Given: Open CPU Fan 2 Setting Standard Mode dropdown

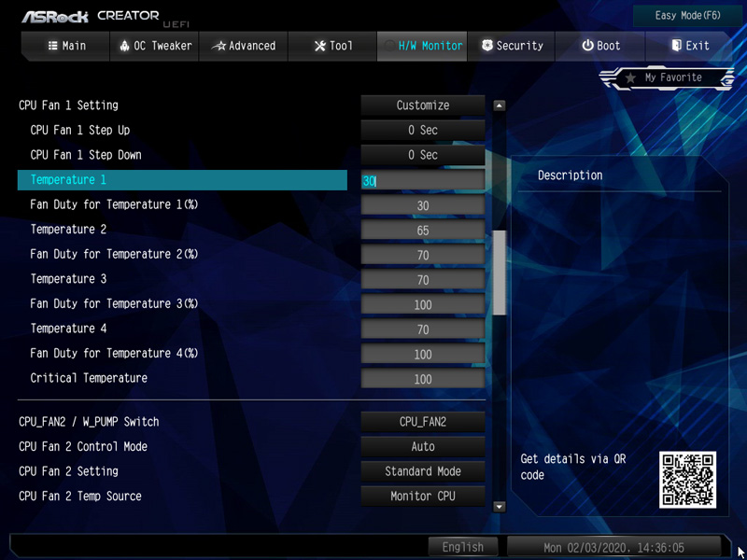Looking at the screenshot, I should (423, 471).
